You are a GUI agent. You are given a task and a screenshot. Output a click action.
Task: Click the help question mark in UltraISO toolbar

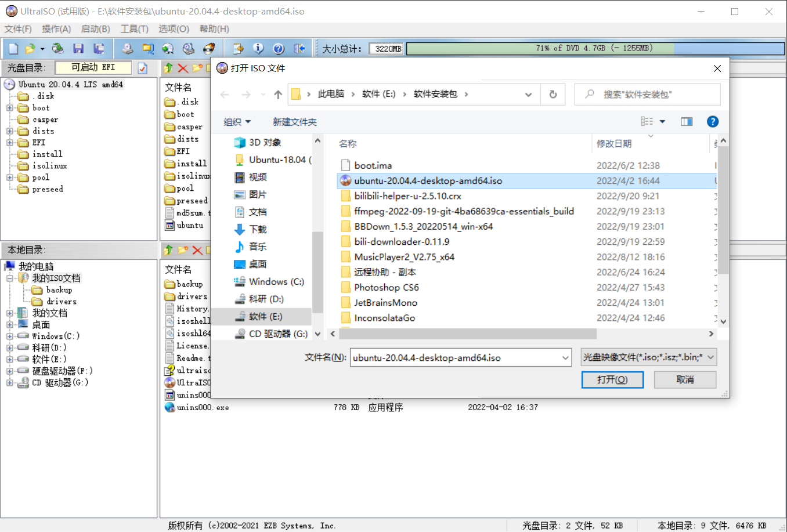pyautogui.click(x=279, y=49)
